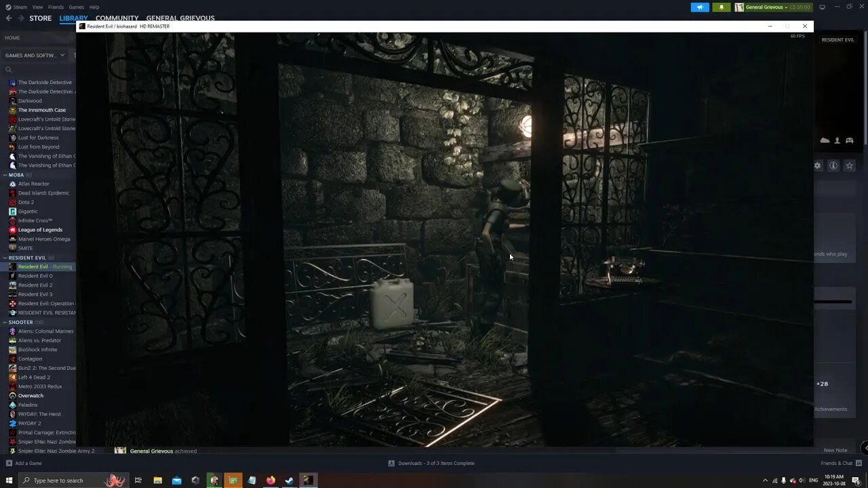Screen dimensions: 868x488
Task: Select SMITE game icon
Action: 12,248
